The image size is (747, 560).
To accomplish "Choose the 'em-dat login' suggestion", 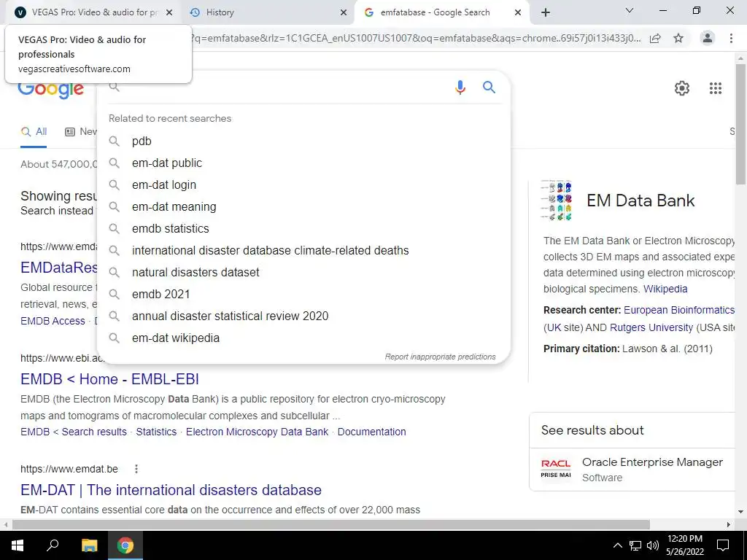I will click(303, 184).
